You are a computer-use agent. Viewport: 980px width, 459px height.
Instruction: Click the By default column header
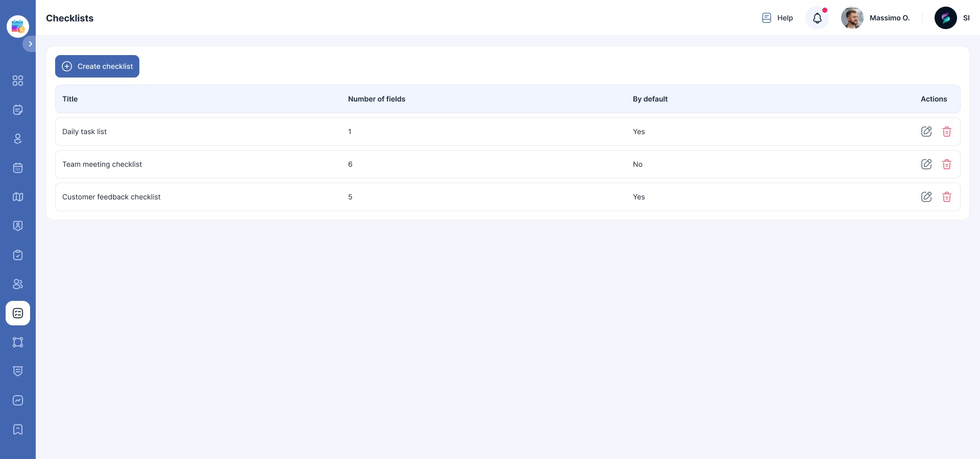tap(650, 99)
